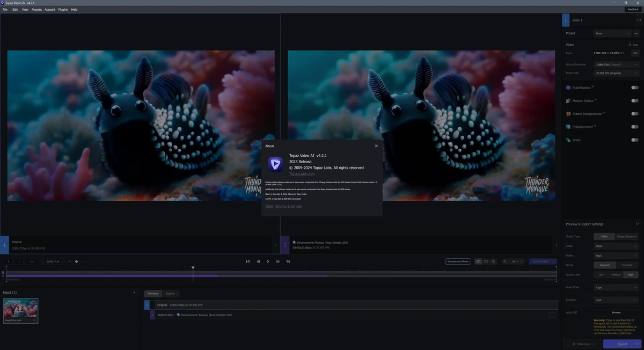Viewport: 644px width, 350px height.
Task: Switch to the Exports tab
Action: [x=170, y=294]
